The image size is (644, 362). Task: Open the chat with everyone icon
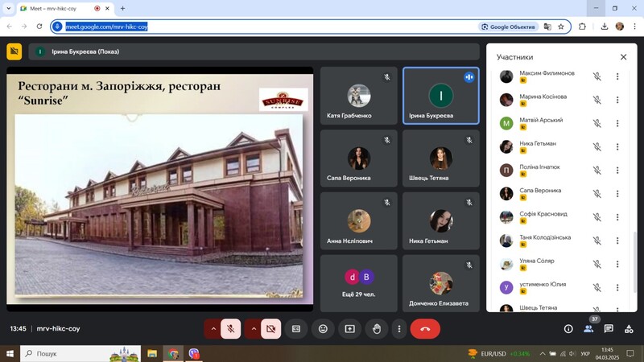tap(609, 328)
